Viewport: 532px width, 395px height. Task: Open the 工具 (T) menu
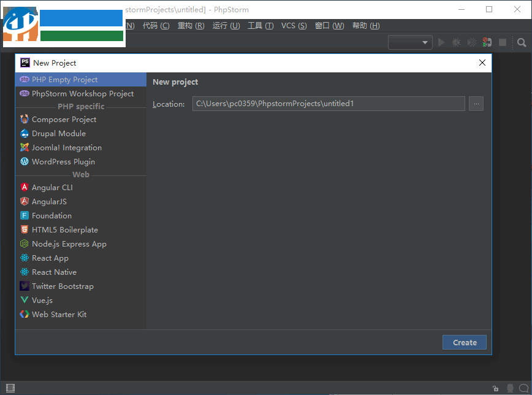pyautogui.click(x=260, y=26)
